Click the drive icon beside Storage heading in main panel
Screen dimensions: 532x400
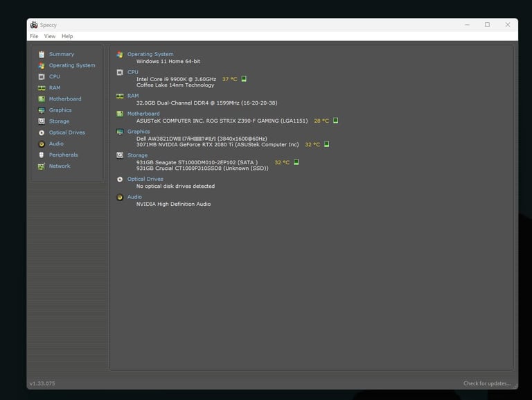click(120, 155)
